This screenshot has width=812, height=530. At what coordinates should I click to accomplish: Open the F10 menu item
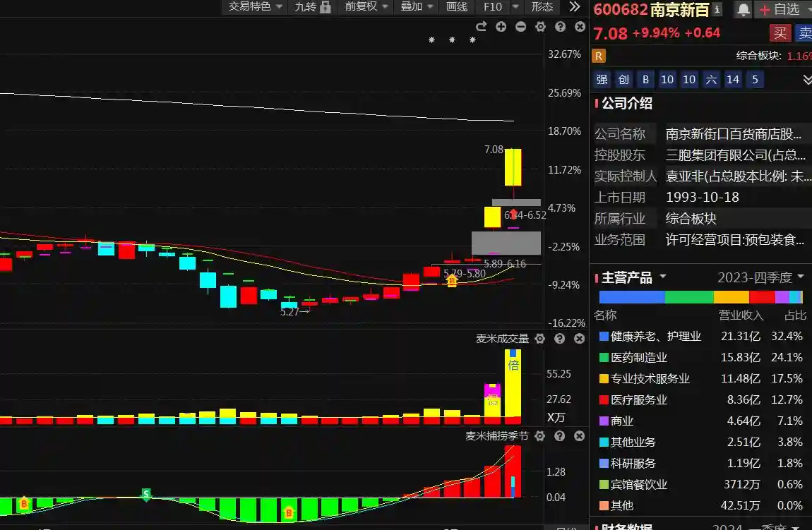click(x=493, y=7)
